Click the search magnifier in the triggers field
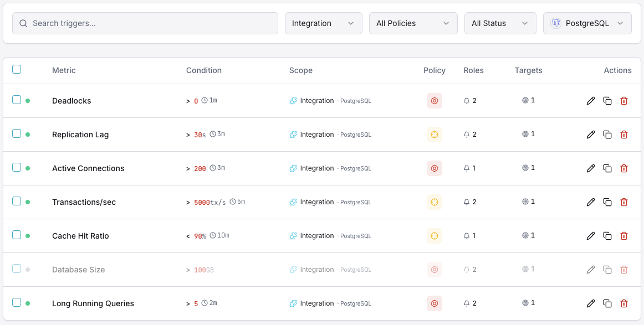Image resolution: width=644 pixels, height=325 pixels. 23,23
